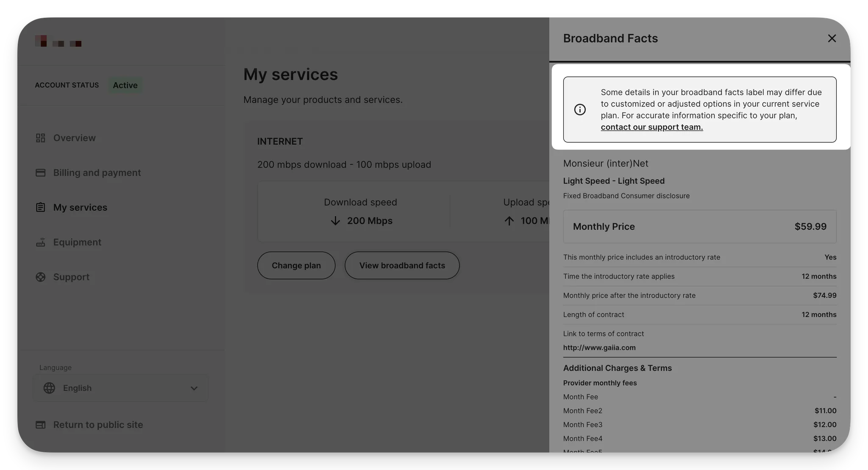Click the company logo at top left
The image size is (868, 470).
click(58, 41)
